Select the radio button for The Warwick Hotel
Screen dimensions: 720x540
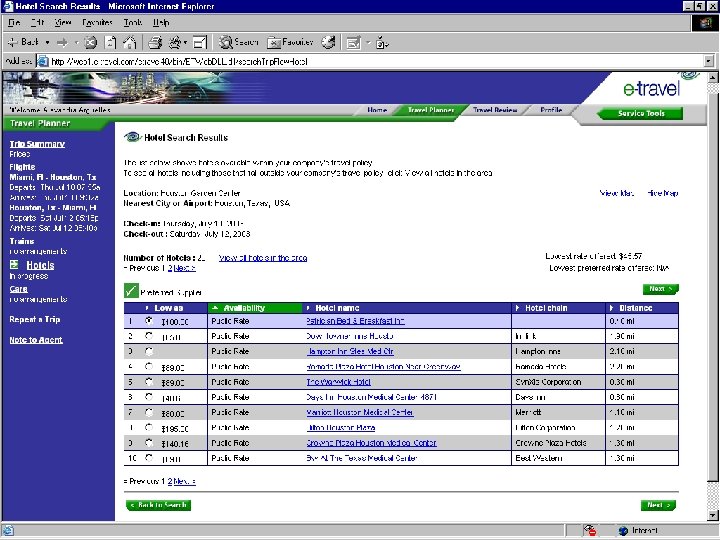pos(149,382)
